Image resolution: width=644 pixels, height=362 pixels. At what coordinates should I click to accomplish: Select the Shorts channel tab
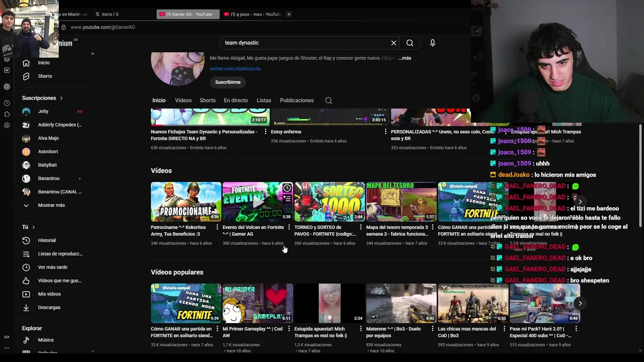pos(207,101)
